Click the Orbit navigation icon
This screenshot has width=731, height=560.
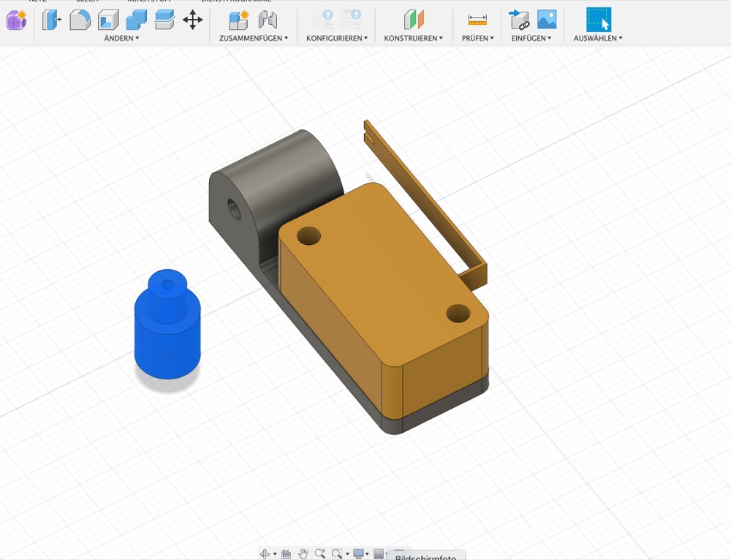coord(265,553)
